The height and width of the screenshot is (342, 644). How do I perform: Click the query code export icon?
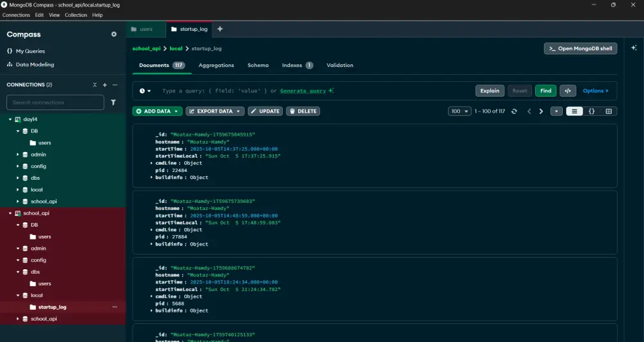click(x=567, y=91)
